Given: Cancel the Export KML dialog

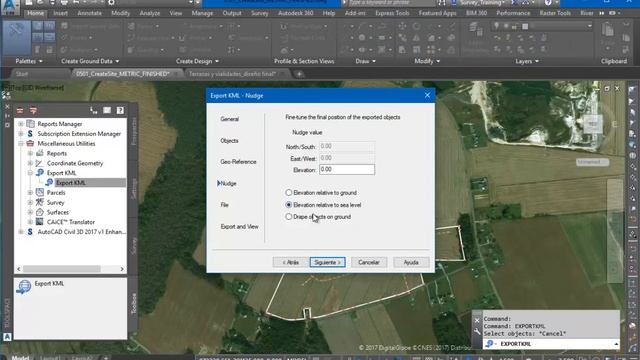Looking at the screenshot, I should point(369,262).
